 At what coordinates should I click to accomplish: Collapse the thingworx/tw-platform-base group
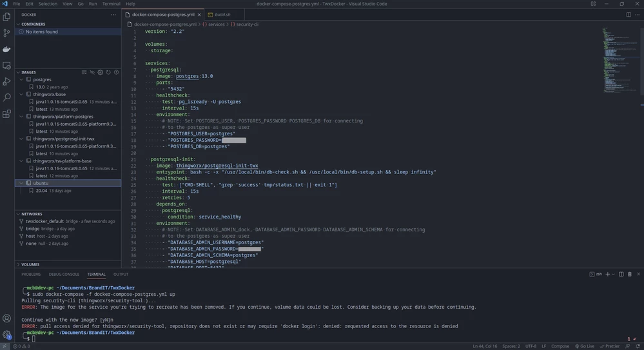[21, 161]
